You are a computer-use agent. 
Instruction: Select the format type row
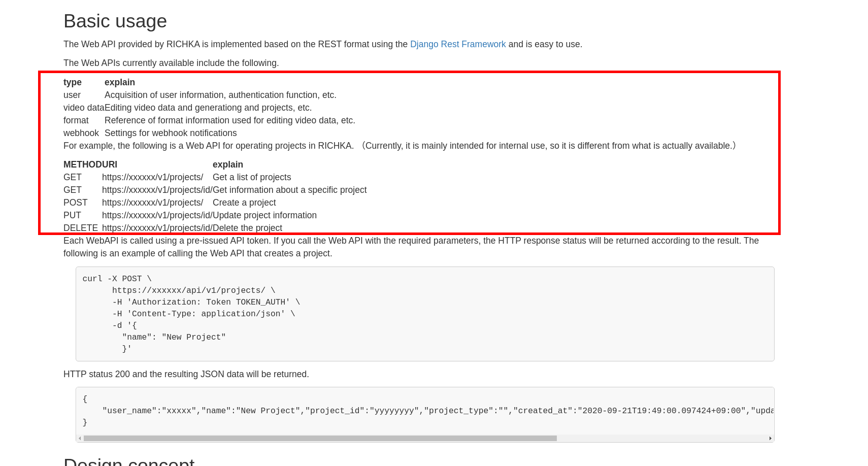click(209, 120)
